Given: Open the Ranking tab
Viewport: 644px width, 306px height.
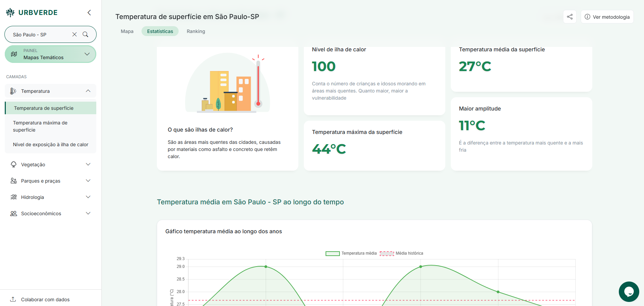Looking at the screenshot, I should click(x=196, y=31).
